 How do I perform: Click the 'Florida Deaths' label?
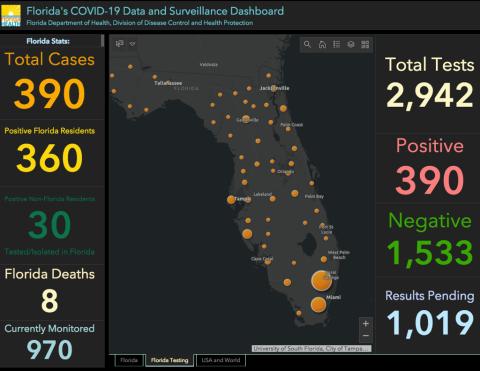point(50,274)
